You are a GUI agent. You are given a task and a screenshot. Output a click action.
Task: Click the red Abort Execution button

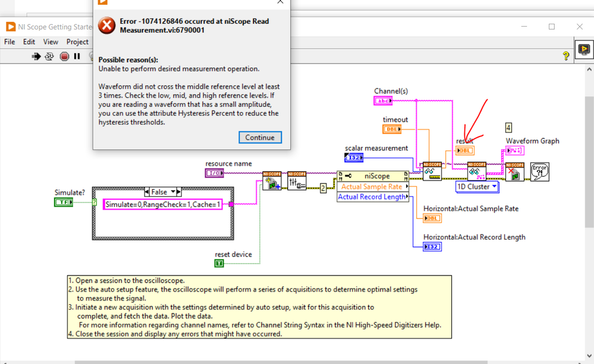64,56
